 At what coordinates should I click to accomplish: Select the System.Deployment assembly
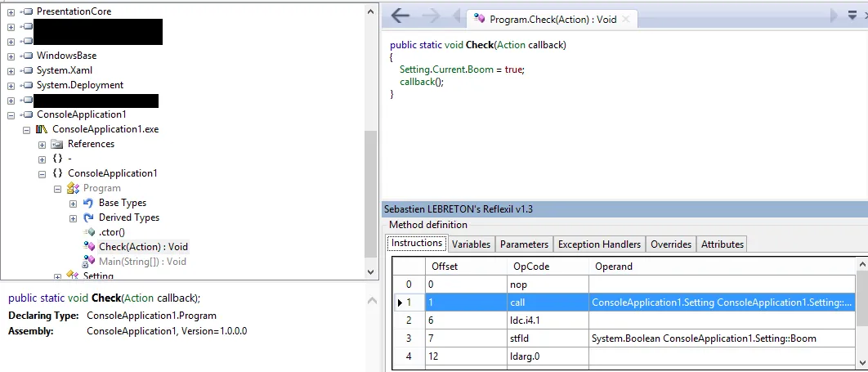(79, 85)
